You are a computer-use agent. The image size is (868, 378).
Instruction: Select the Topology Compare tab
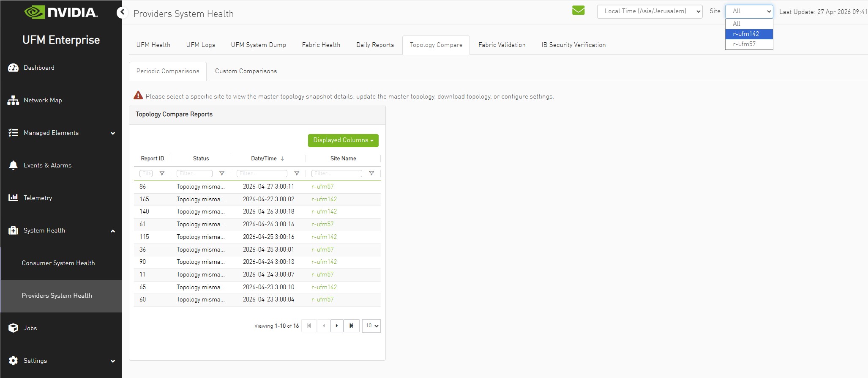(x=436, y=45)
